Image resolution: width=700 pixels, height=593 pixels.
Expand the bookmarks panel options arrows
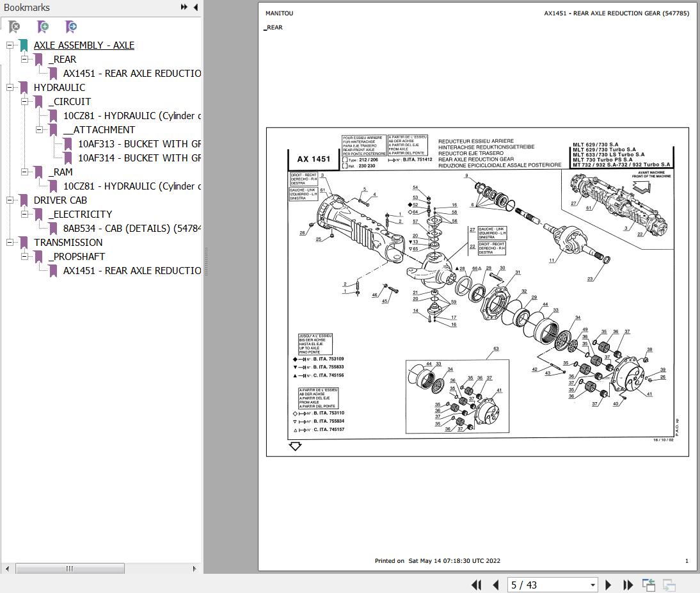184,7
